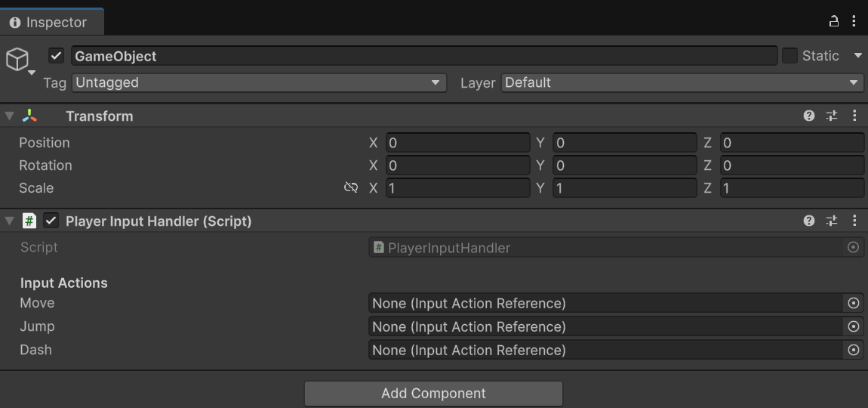Image resolution: width=868 pixels, height=408 pixels.
Task: Open object picker for Move action
Action: (x=854, y=304)
